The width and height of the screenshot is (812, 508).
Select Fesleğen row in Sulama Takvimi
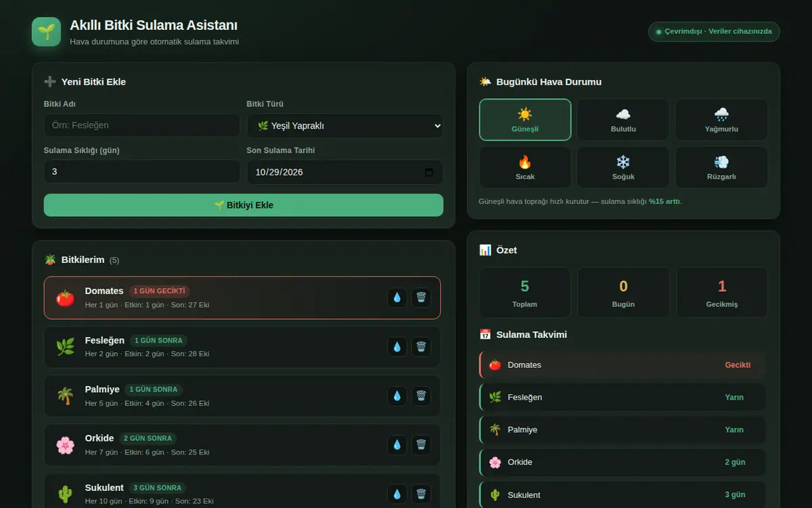point(623,398)
